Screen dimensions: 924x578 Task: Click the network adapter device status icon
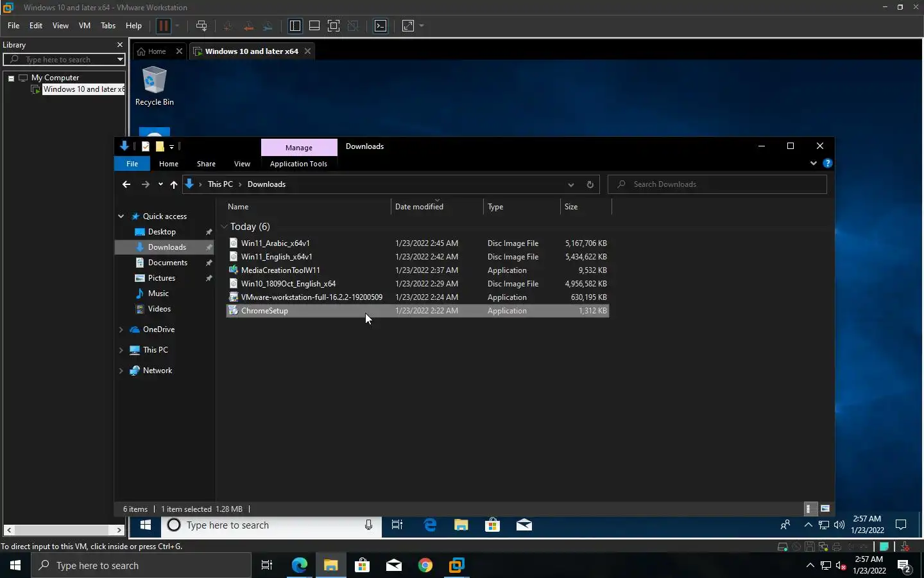tap(823, 547)
